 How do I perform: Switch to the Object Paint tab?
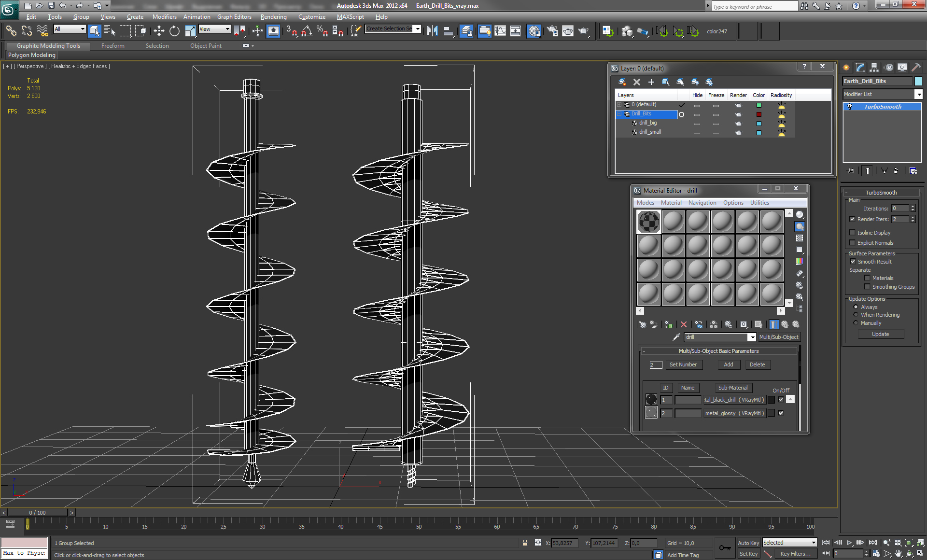point(206,46)
